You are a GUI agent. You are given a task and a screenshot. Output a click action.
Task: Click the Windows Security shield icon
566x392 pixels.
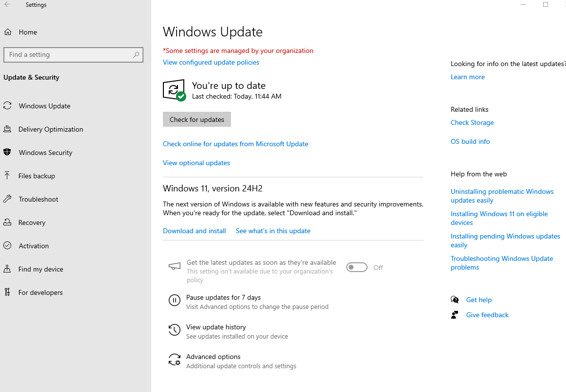click(7, 152)
